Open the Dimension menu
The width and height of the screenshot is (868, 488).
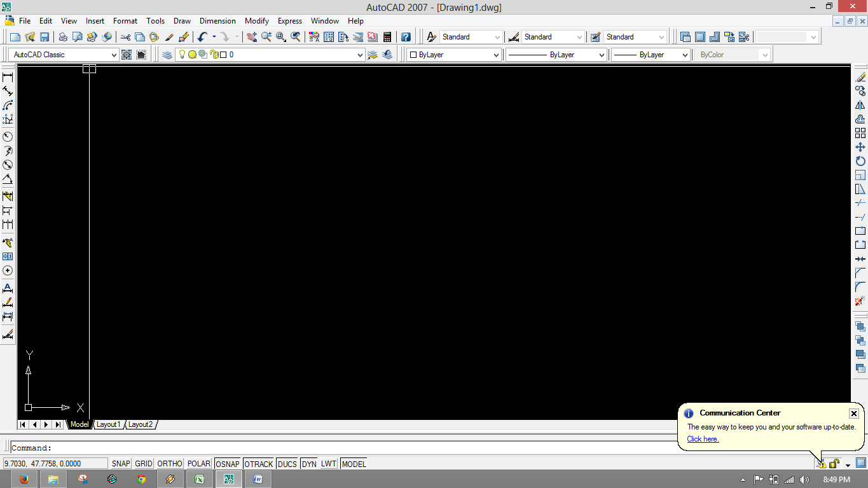pos(217,21)
